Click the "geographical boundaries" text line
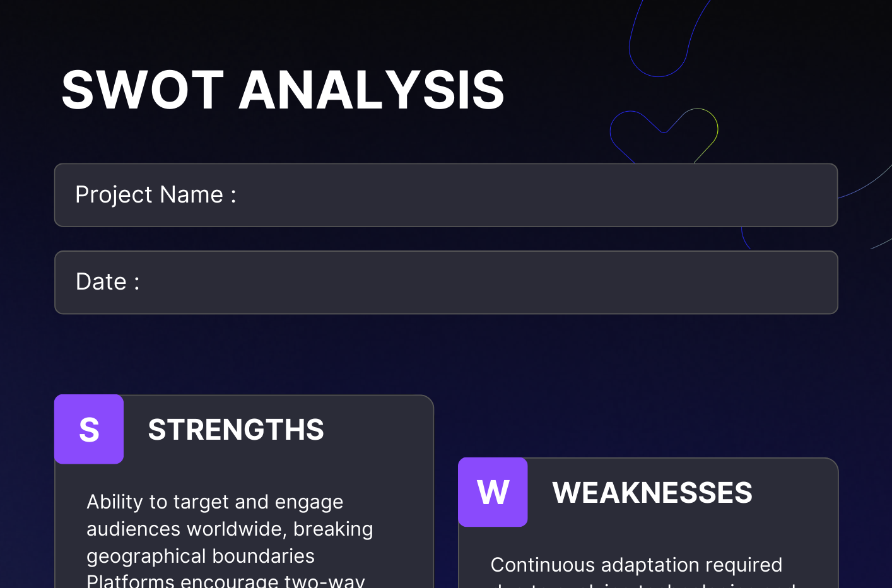892x588 pixels. click(x=200, y=556)
